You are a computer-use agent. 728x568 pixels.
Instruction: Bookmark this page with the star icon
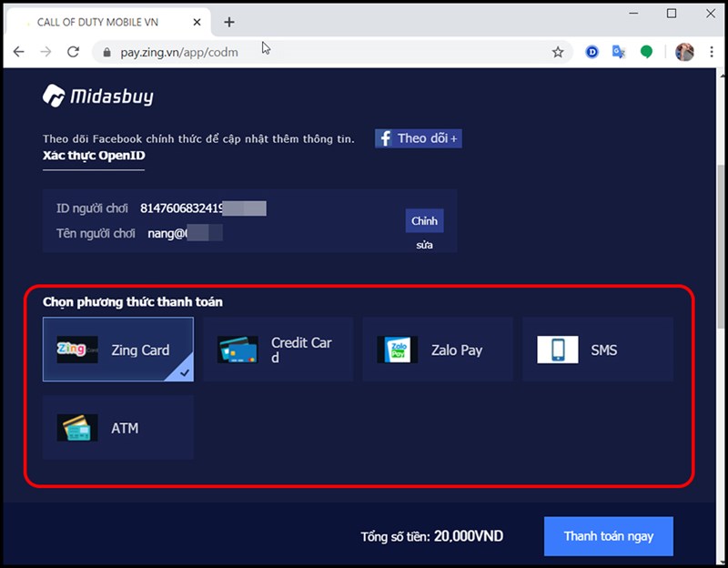tap(558, 52)
